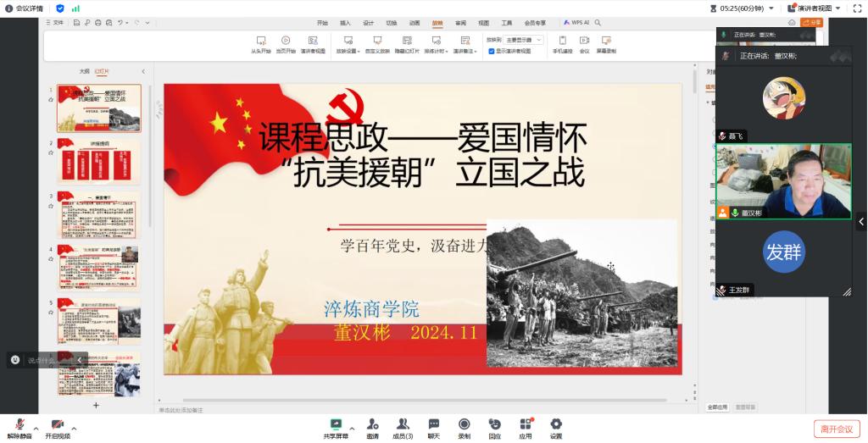Switch to 设计 ribbon tab

(368, 23)
